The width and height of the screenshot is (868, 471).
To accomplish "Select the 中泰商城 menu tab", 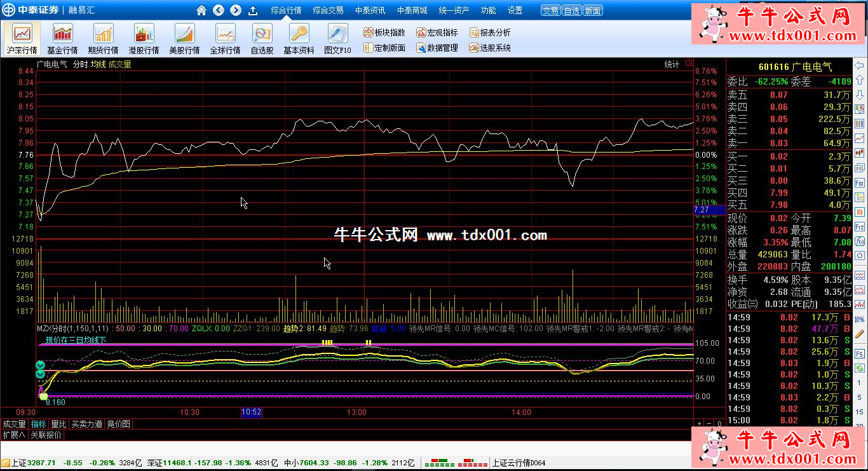I will 412,10.
